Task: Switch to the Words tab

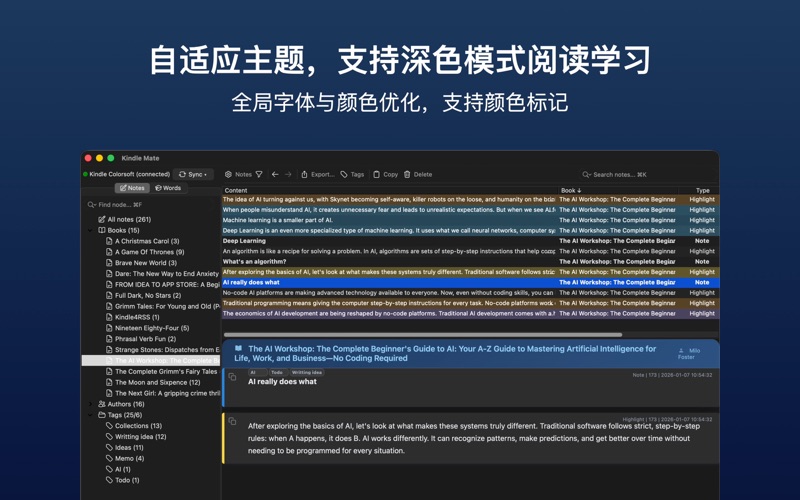Action: [168, 188]
